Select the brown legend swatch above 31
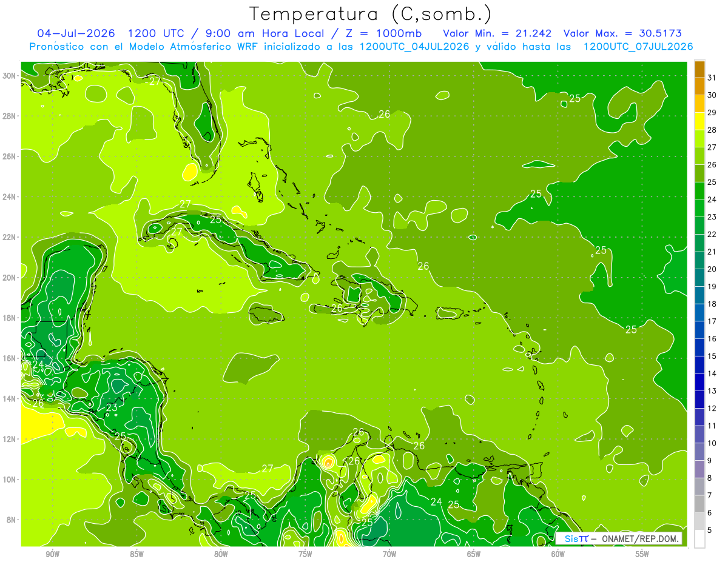728x562 pixels. click(x=699, y=69)
